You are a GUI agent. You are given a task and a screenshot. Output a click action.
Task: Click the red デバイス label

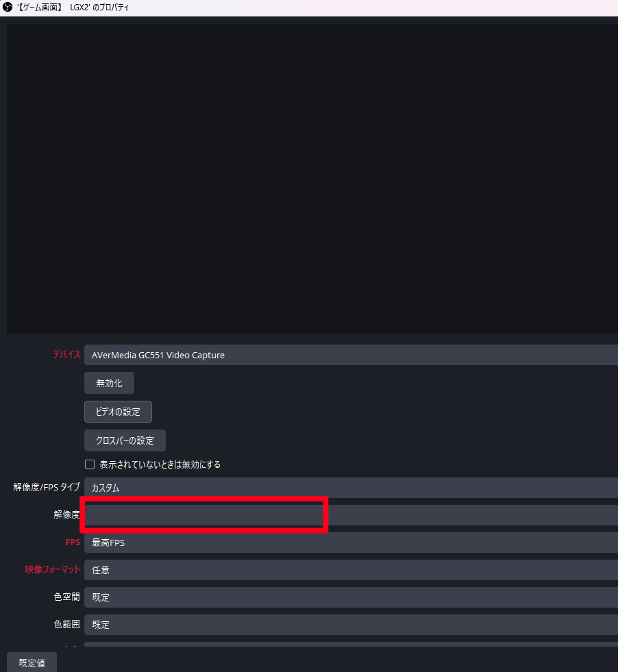tap(66, 355)
